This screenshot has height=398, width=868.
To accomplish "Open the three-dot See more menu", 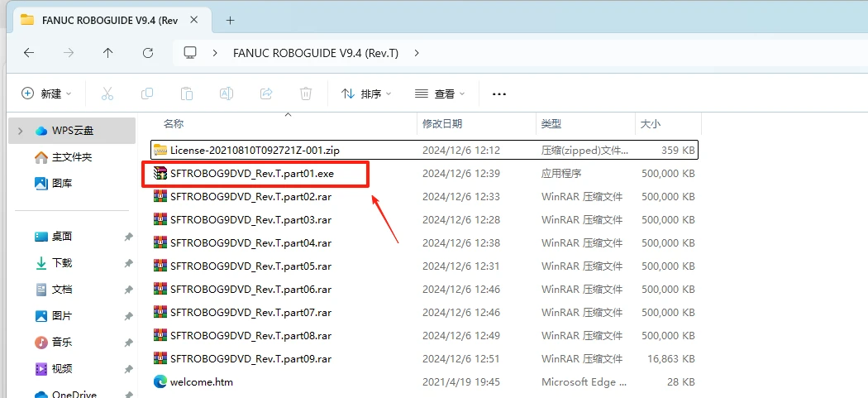I will [499, 94].
